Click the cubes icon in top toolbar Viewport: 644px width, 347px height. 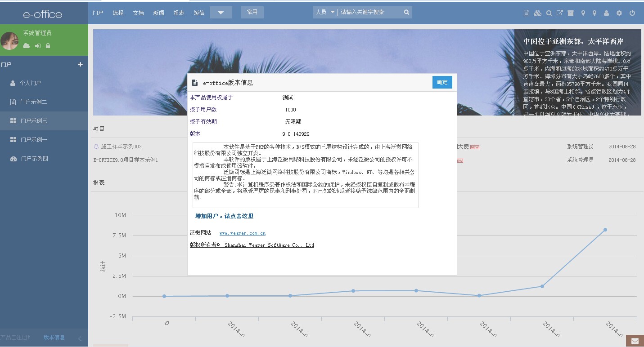click(537, 13)
